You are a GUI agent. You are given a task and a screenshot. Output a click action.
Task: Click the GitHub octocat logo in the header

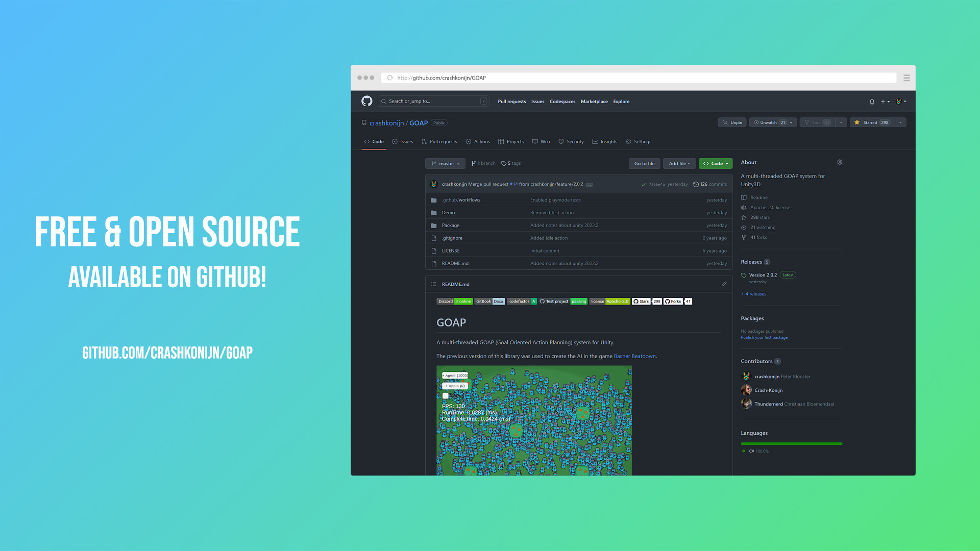(x=366, y=101)
